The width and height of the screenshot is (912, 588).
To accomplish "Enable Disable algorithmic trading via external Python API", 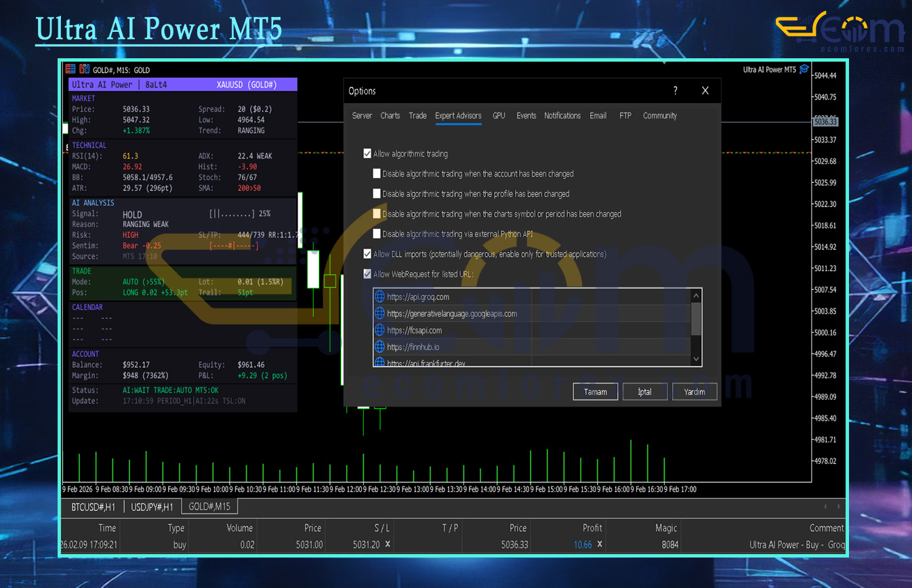I will tap(377, 234).
